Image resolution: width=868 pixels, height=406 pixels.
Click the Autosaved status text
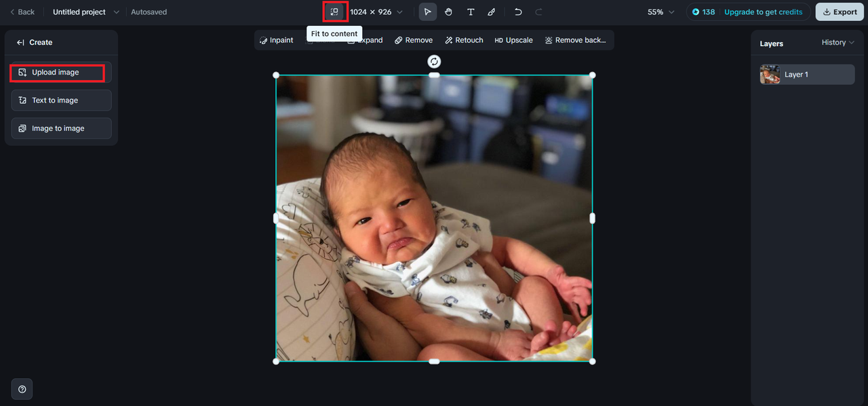(x=149, y=12)
